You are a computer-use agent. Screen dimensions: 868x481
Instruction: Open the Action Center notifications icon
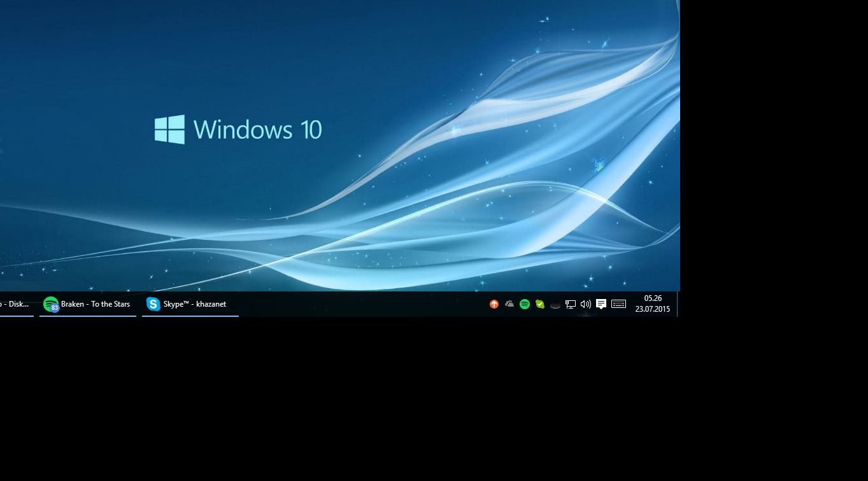pos(601,304)
